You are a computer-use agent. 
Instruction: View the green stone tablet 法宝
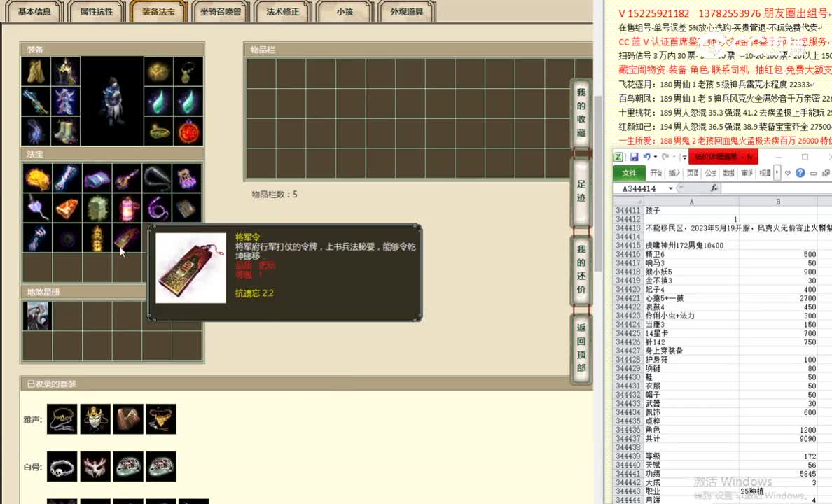(97, 208)
